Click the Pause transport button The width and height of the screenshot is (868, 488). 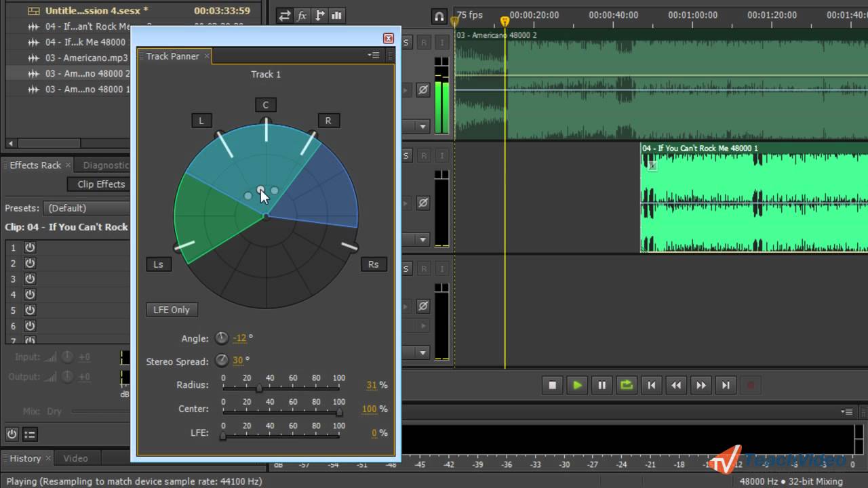(601, 385)
